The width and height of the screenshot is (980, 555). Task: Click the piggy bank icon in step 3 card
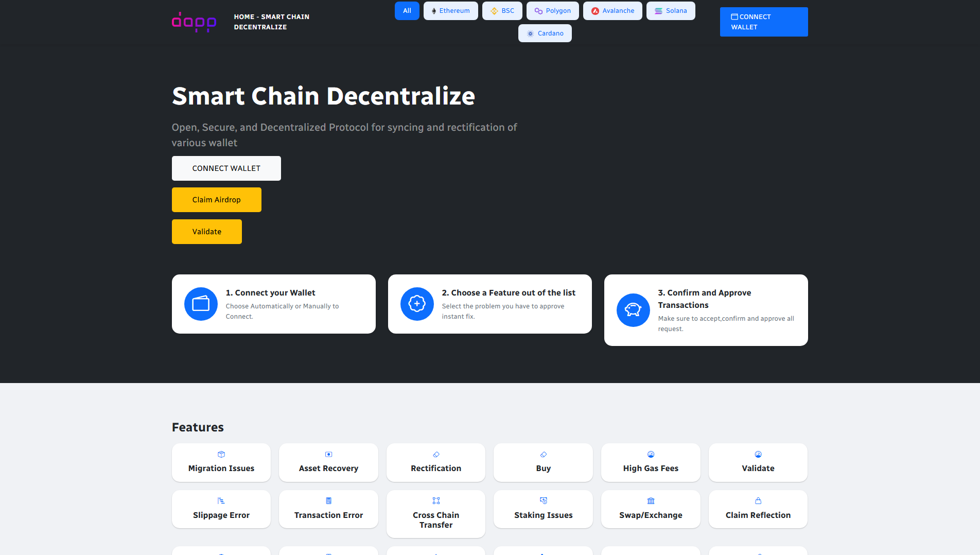(x=633, y=310)
